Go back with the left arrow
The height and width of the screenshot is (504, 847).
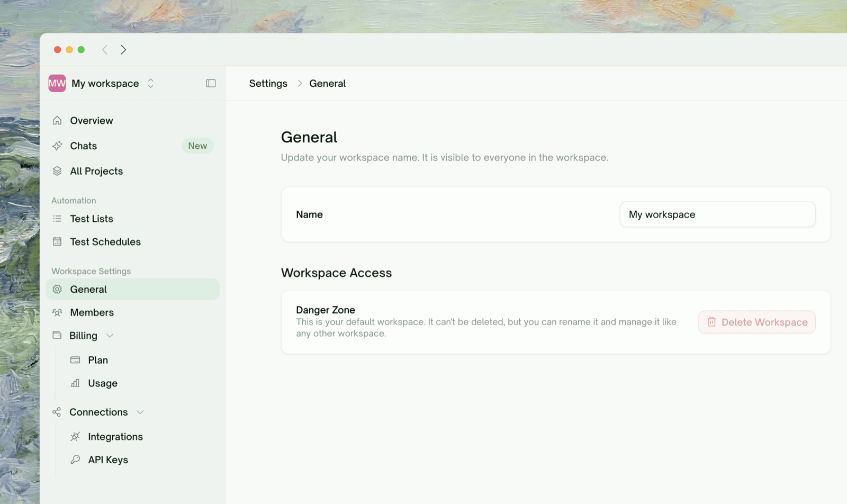pos(105,50)
